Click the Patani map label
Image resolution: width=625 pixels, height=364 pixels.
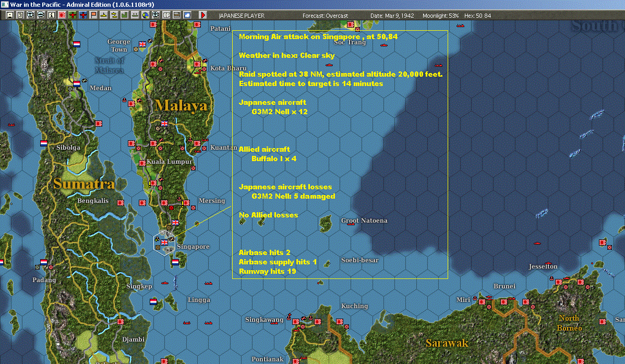[x=221, y=28]
